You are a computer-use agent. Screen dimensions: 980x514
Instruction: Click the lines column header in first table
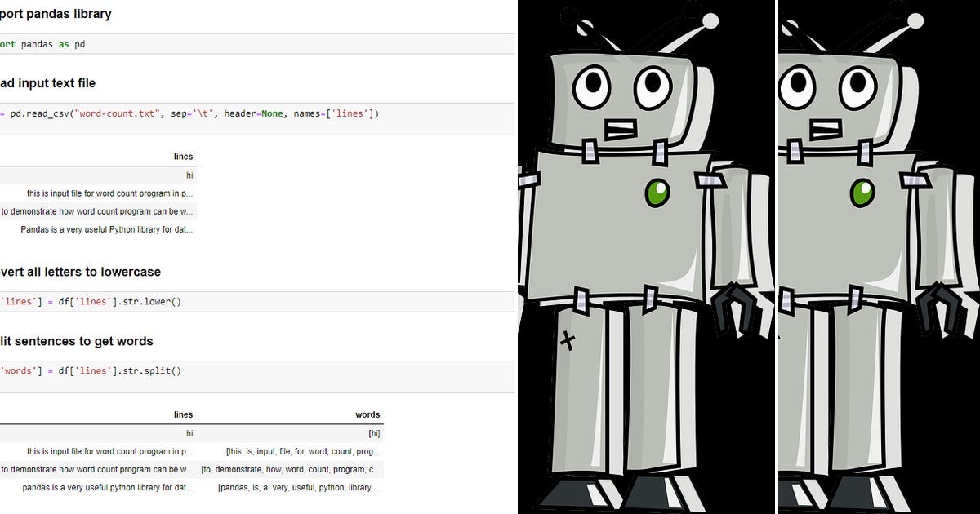click(183, 157)
